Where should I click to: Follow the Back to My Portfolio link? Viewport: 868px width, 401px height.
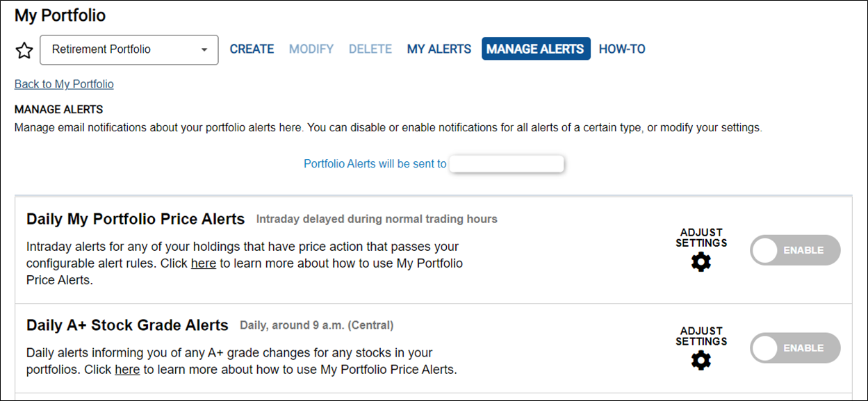pos(64,84)
